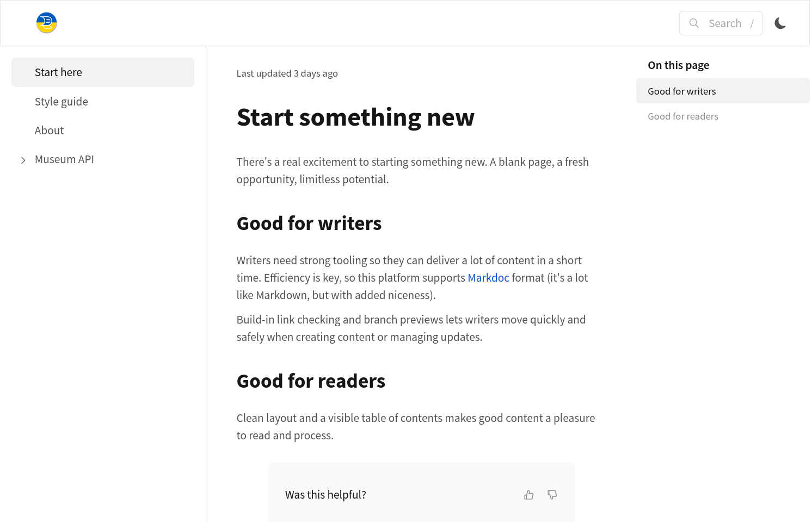Click the thumbs down feedback icon

[552, 495]
